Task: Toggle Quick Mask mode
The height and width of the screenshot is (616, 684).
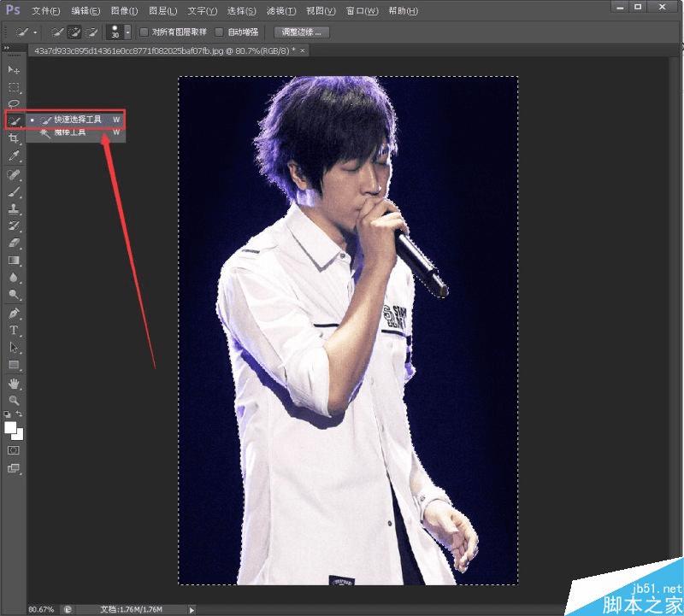Action: pyautogui.click(x=14, y=450)
